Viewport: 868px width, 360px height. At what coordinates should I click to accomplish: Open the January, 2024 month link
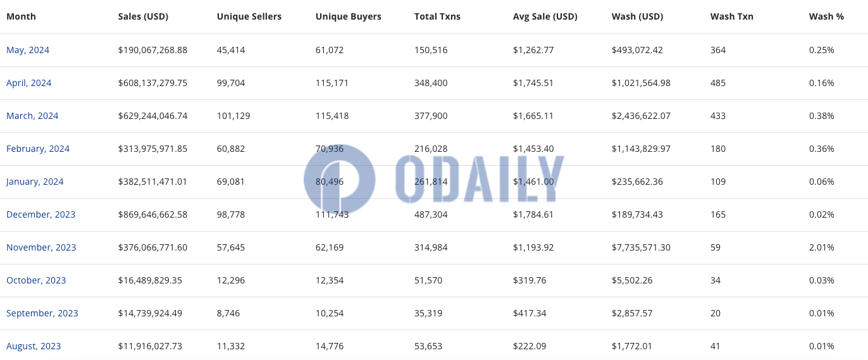pyautogui.click(x=35, y=182)
